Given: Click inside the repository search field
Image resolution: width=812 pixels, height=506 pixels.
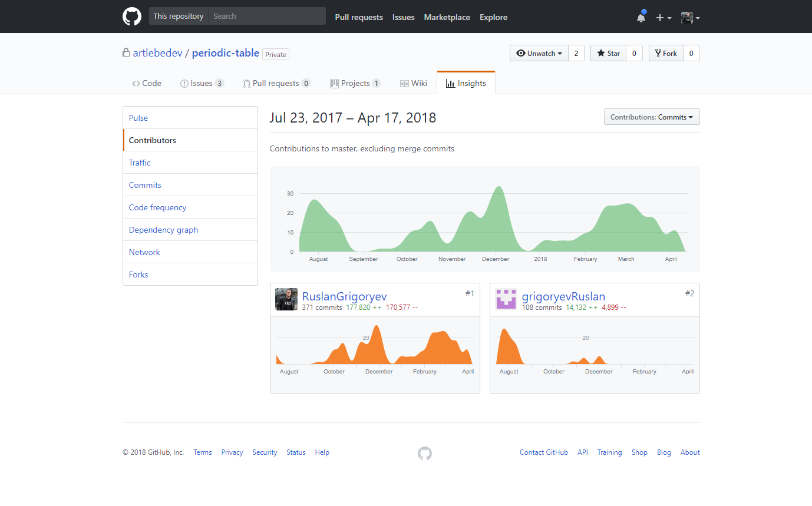Looking at the screenshot, I should click(267, 16).
